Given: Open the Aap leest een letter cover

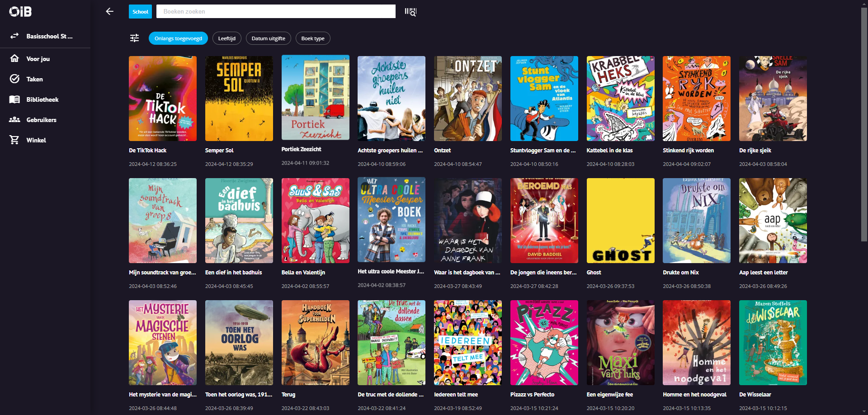Looking at the screenshot, I should (773, 221).
